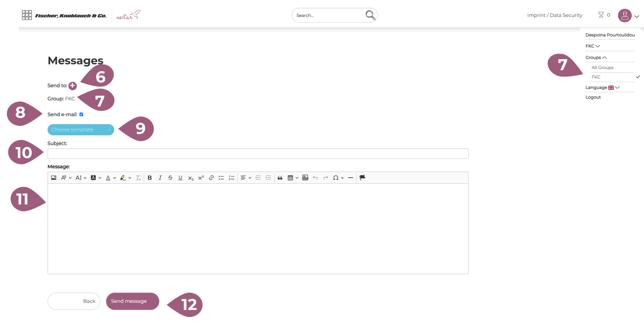Expand the Language selector
The image size is (644, 328).
coord(602,88)
